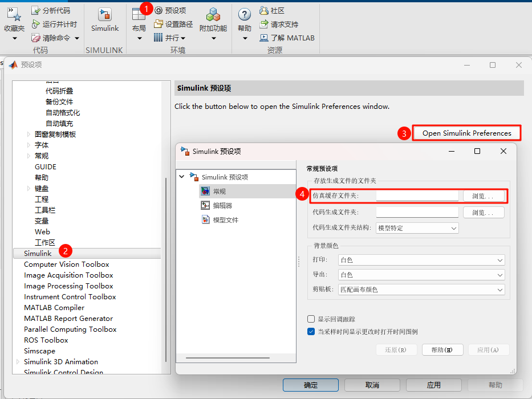Click the Parallel (并行) icon
This screenshot has height=399, width=532.
pos(158,37)
